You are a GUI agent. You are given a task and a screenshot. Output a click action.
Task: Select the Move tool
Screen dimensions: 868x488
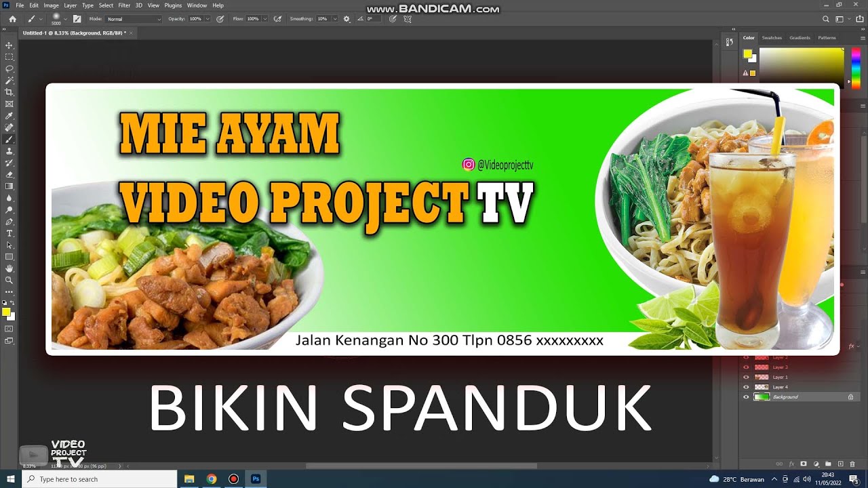tap(9, 45)
